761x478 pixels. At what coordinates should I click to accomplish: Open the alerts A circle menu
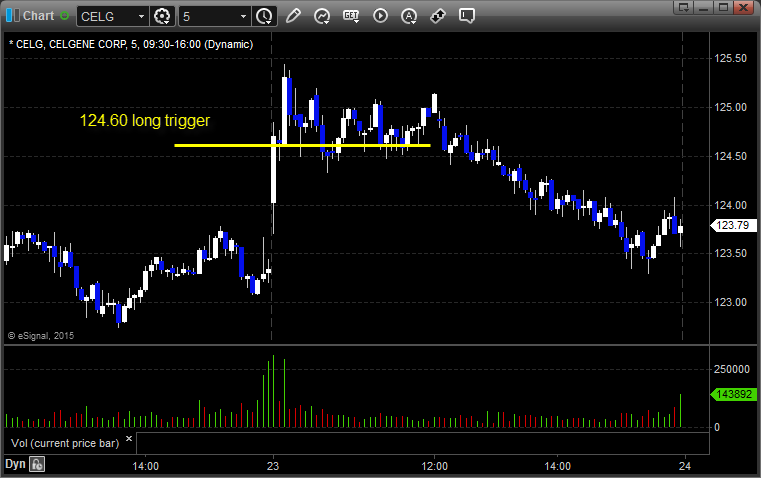click(409, 16)
